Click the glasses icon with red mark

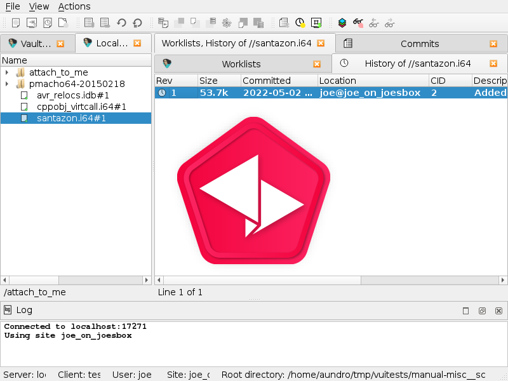tap(358, 23)
